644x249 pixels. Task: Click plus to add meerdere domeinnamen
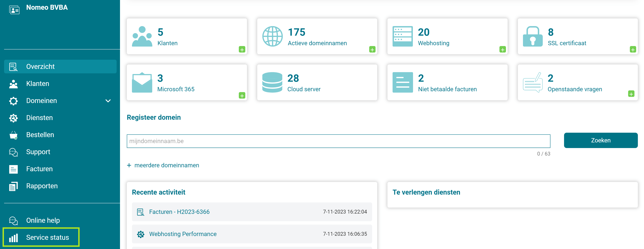(x=129, y=165)
